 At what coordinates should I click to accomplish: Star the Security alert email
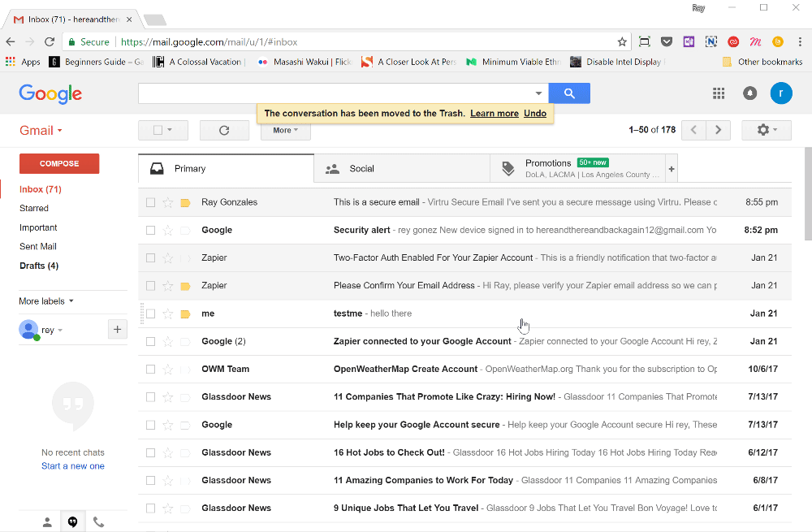pyautogui.click(x=168, y=231)
